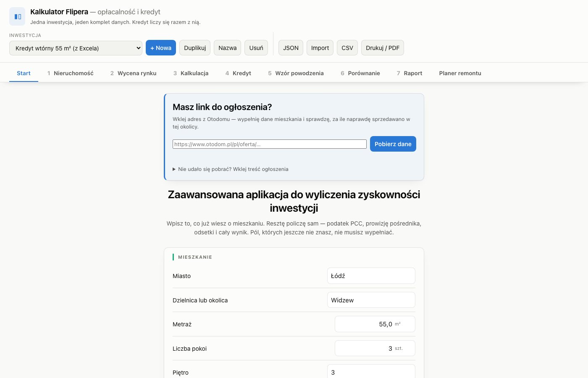
Task: Select the Start tab
Action: [24, 73]
